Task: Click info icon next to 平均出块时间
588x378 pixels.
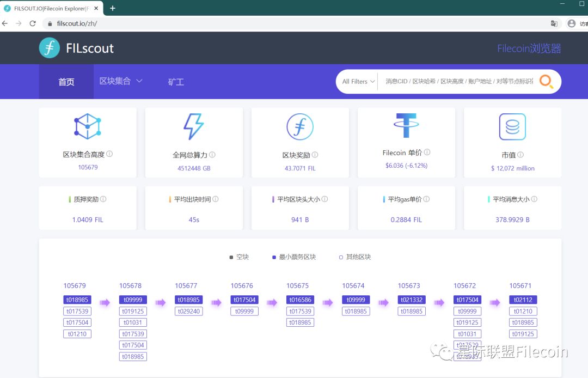Action: tap(216, 199)
